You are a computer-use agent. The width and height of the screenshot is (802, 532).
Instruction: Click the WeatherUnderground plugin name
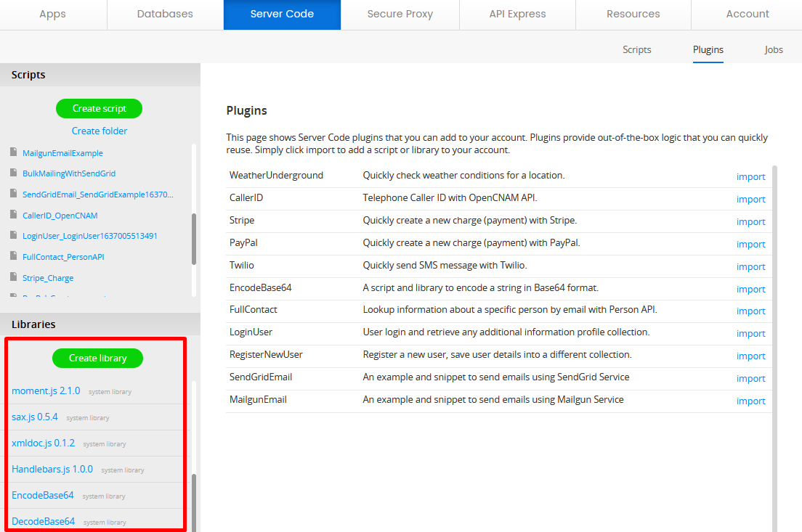pyautogui.click(x=276, y=176)
